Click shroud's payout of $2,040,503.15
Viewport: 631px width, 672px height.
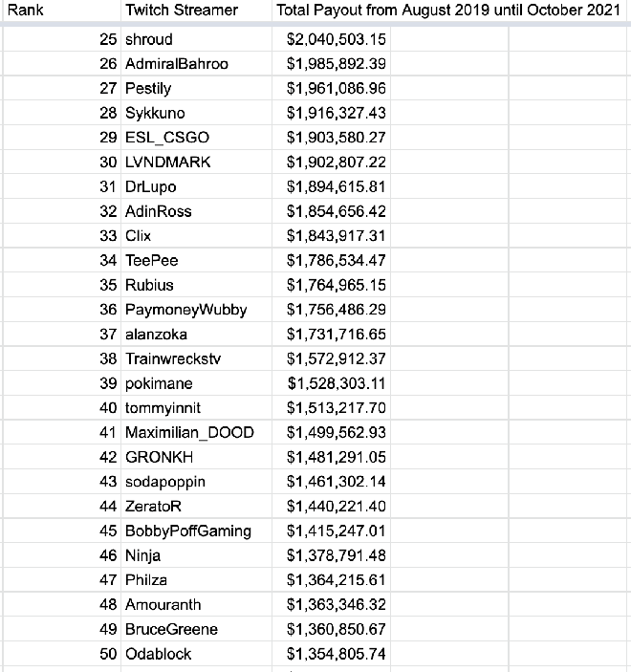(336, 39)
